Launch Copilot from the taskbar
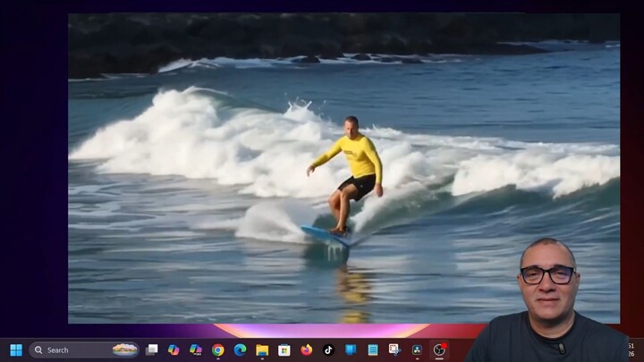The image size is (644, 362). pos(174,350)
